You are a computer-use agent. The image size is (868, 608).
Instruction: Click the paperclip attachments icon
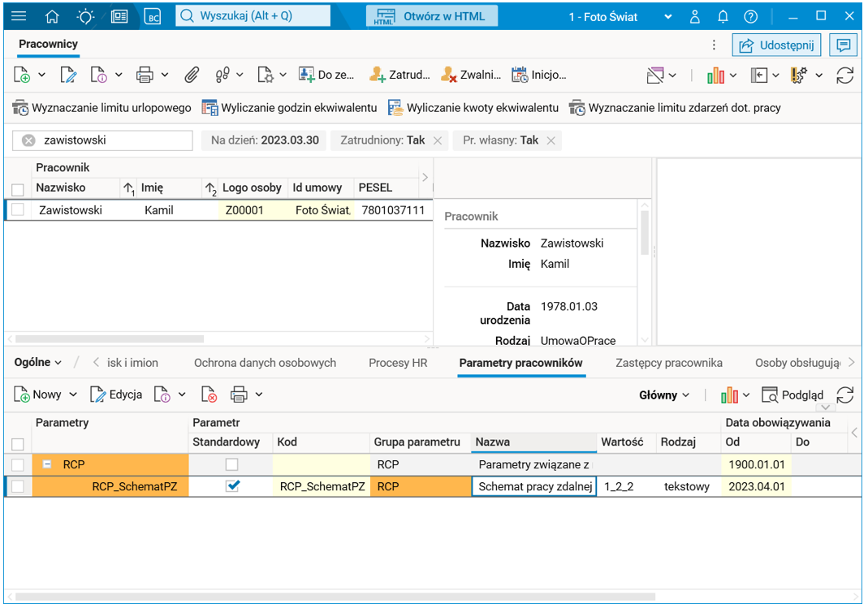(x=192, y=75)
